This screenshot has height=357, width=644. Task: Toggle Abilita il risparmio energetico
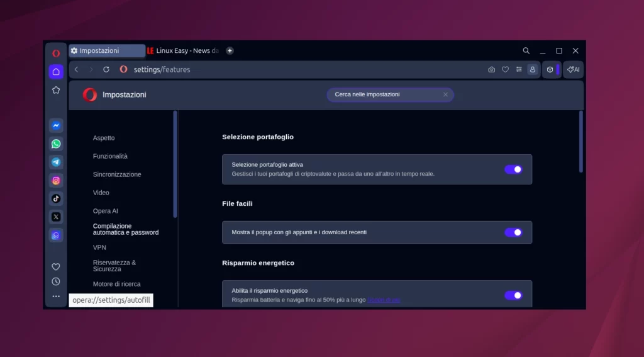point(513,295)
